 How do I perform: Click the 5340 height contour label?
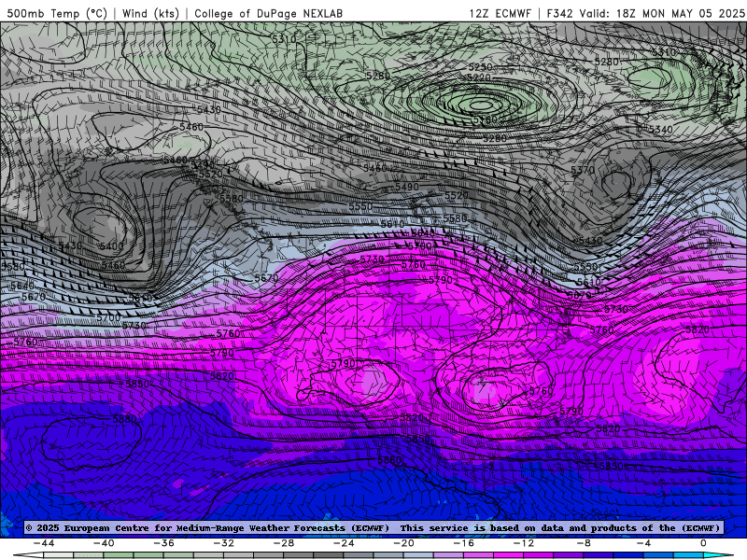pyautogui.click(x=660, y=130)
